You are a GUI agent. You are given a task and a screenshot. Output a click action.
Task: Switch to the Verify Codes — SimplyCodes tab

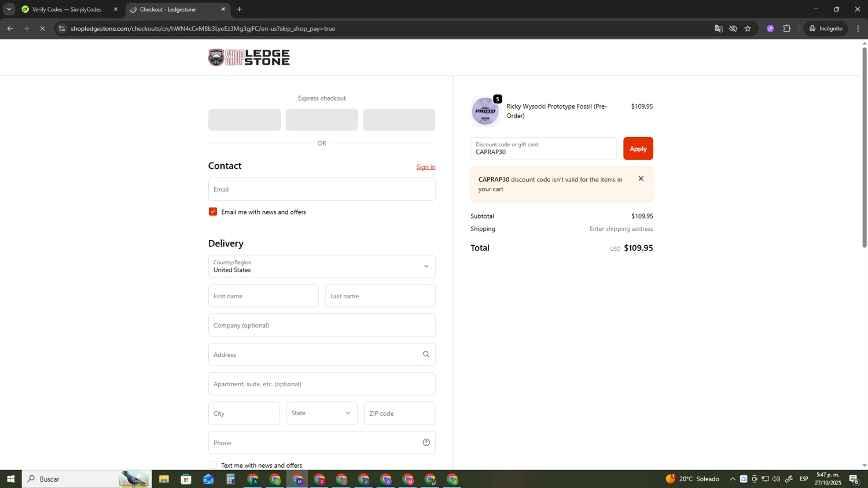[x=67, y=9]
